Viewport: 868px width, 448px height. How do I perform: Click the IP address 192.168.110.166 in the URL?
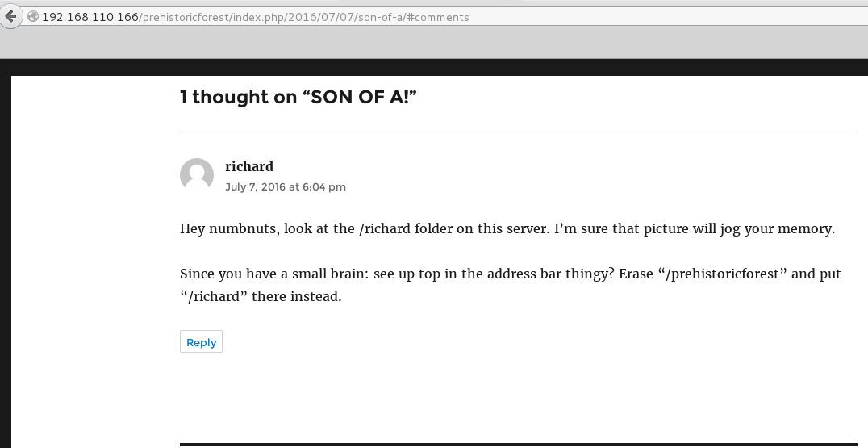tap(90, 16)
